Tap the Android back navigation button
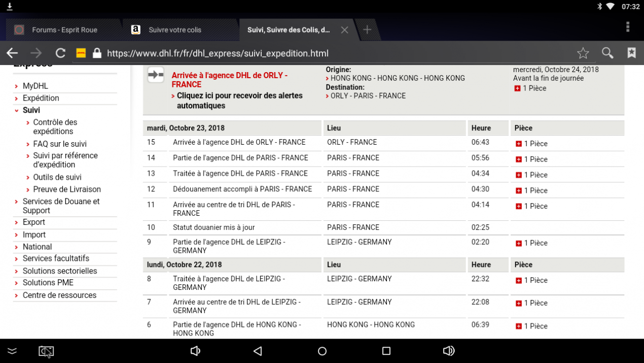Viewport: 644px width, 363px height. click(258, 351)
